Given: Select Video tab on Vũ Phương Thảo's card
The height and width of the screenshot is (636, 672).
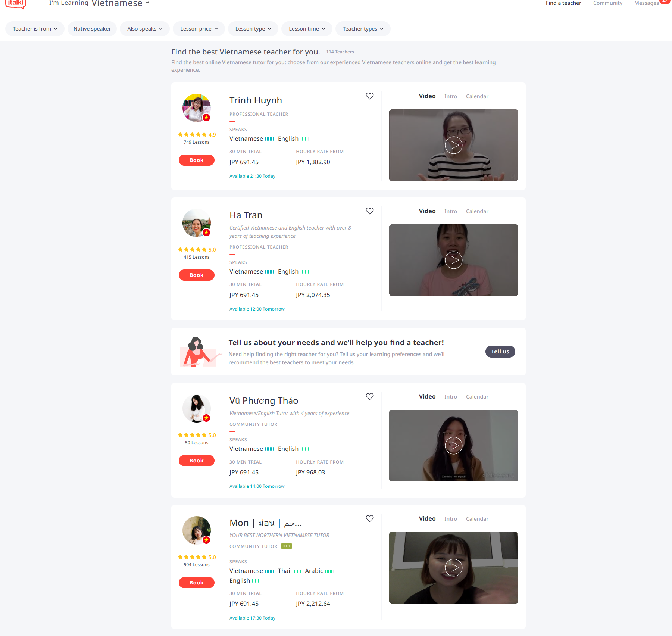Looking at the screenshot, I should pos(427,397).
